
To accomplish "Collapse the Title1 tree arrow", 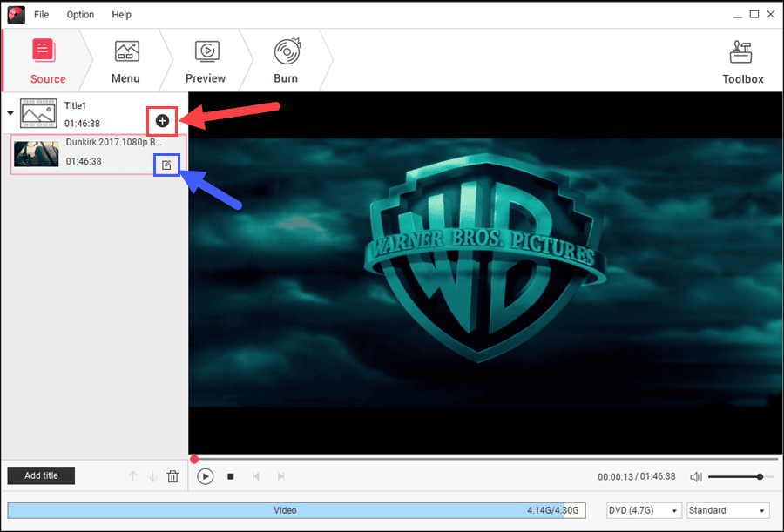I will coord(10,113).
